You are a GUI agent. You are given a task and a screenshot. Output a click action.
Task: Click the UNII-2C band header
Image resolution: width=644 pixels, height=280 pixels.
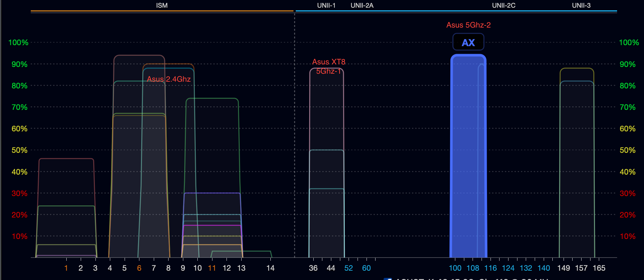tap(504, 5)
